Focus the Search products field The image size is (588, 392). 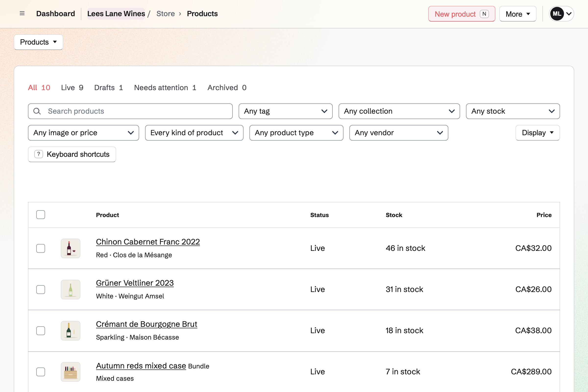(130, 111)
